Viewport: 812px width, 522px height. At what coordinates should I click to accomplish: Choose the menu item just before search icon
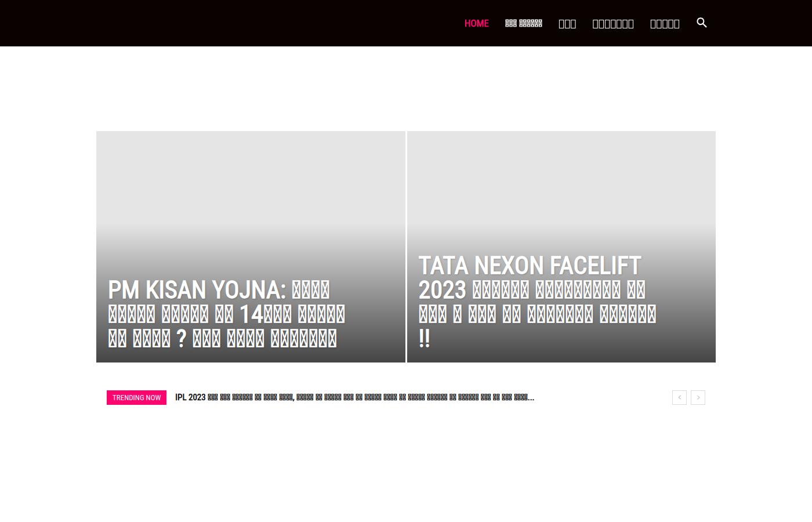665,23
